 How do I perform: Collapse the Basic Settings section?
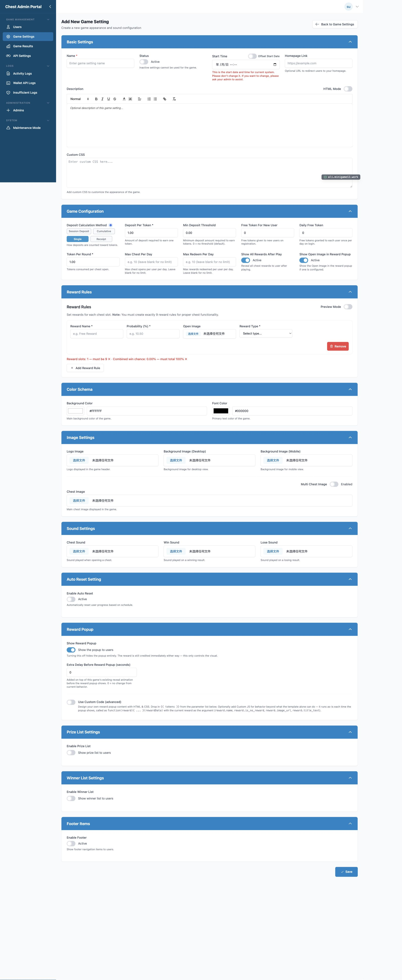350,42
